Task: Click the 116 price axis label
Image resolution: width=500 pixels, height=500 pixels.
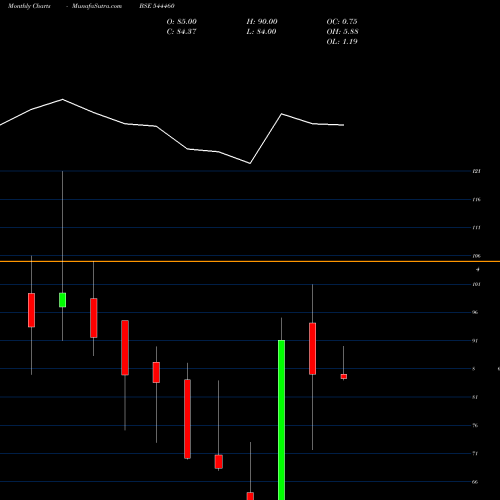Action: [477, 199]
